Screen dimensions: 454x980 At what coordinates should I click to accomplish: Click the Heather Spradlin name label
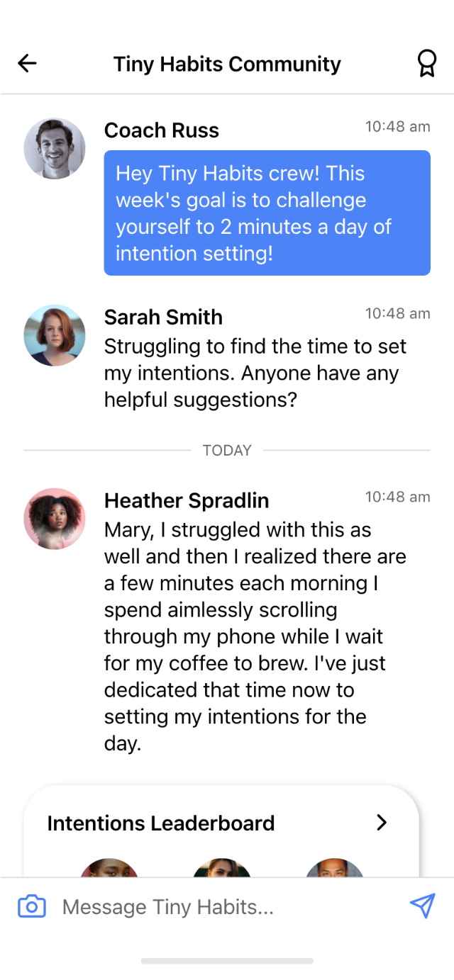[187, 500]
